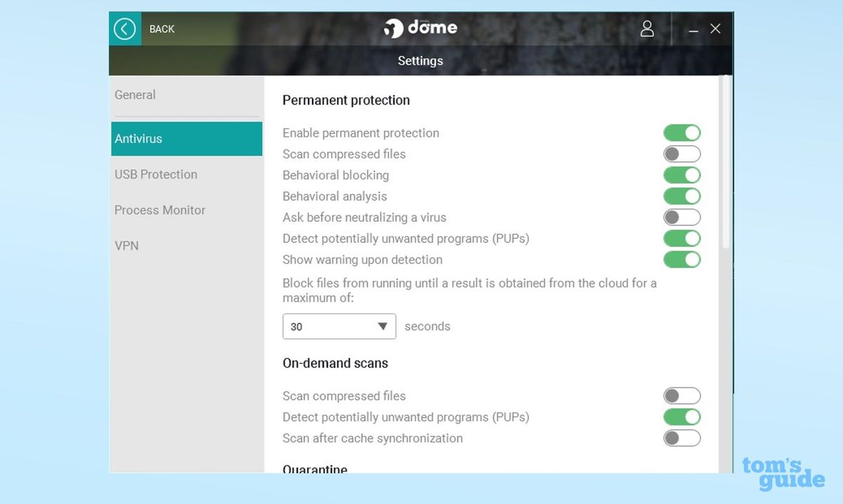The width and height of the screenshot is (843, 504).
Task: Disable PUP detection for on-demand scans
Action: pyautogui.click(x=682, y=416)
